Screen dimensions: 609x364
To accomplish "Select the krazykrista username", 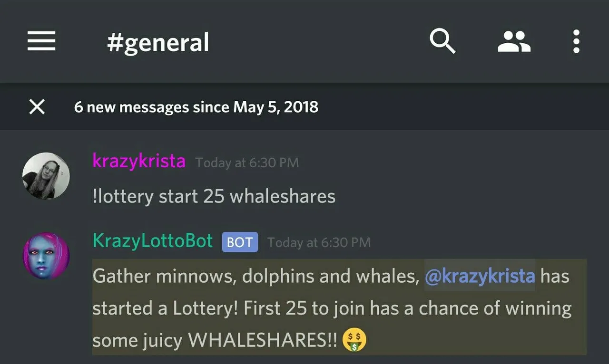I will point(139,161).
